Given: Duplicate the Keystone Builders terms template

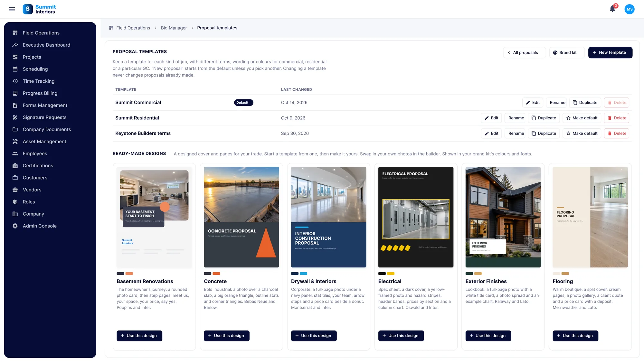Looking at the screenshot, I should 544,134.
